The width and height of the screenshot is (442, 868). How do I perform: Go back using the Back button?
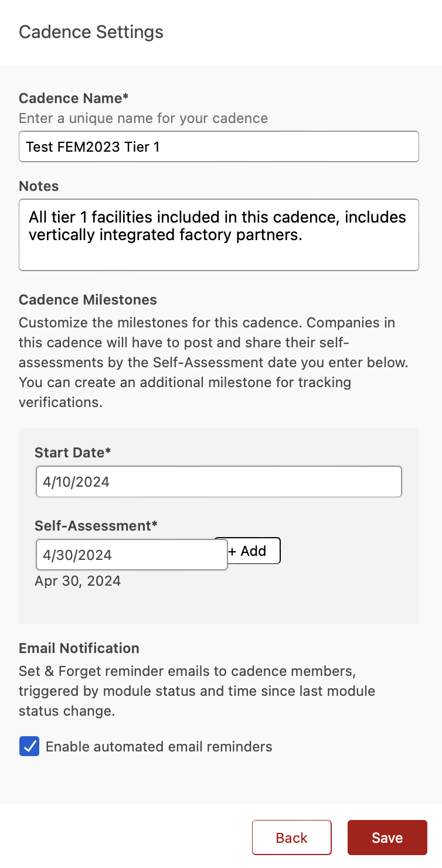point(292,838)
